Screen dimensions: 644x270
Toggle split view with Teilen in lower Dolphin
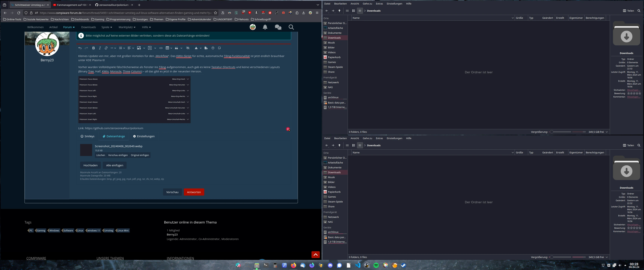(628, 145)
